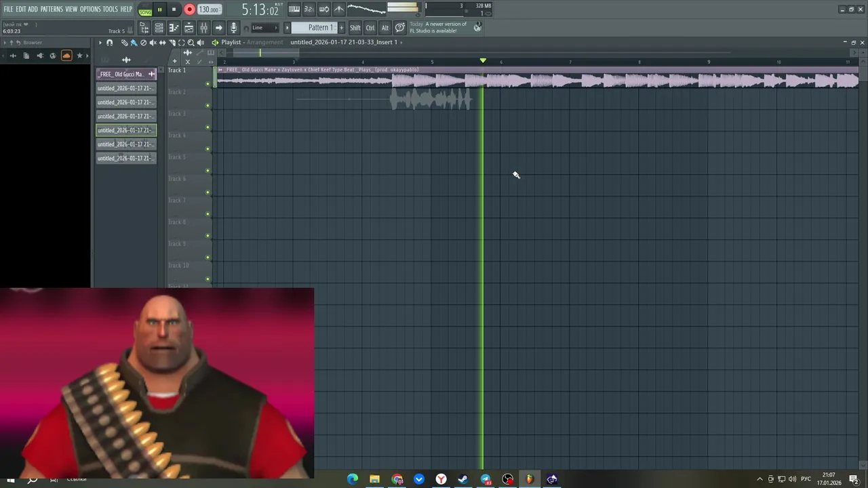Select the Slice tool in playlist toolbar

172,42
